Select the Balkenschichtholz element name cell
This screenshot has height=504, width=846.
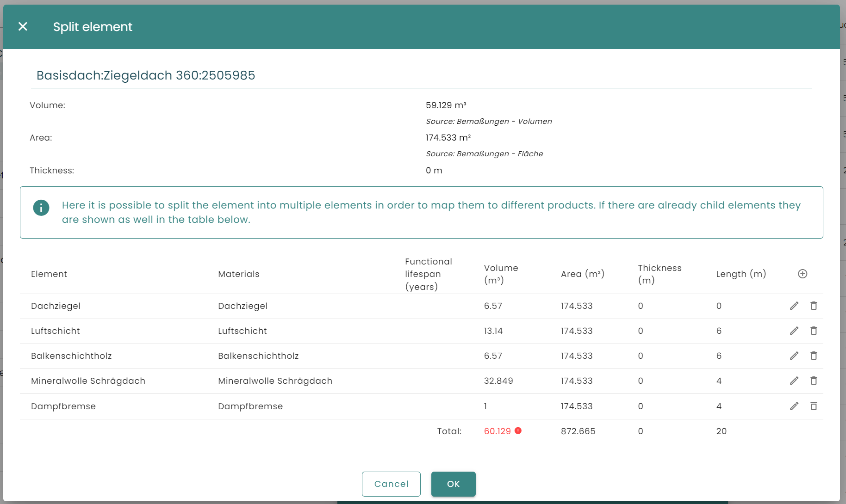tap(71, 356)
